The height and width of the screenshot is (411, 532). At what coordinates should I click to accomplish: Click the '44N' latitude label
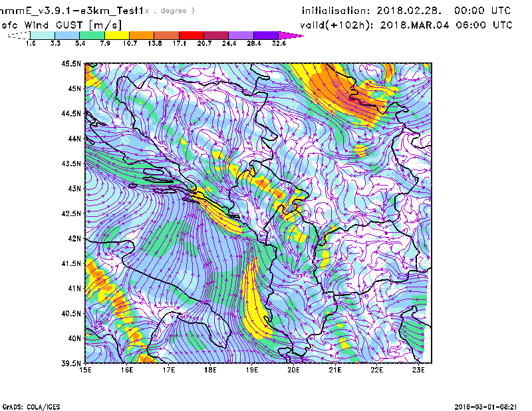pyautogui.click(x=74, y=138)
